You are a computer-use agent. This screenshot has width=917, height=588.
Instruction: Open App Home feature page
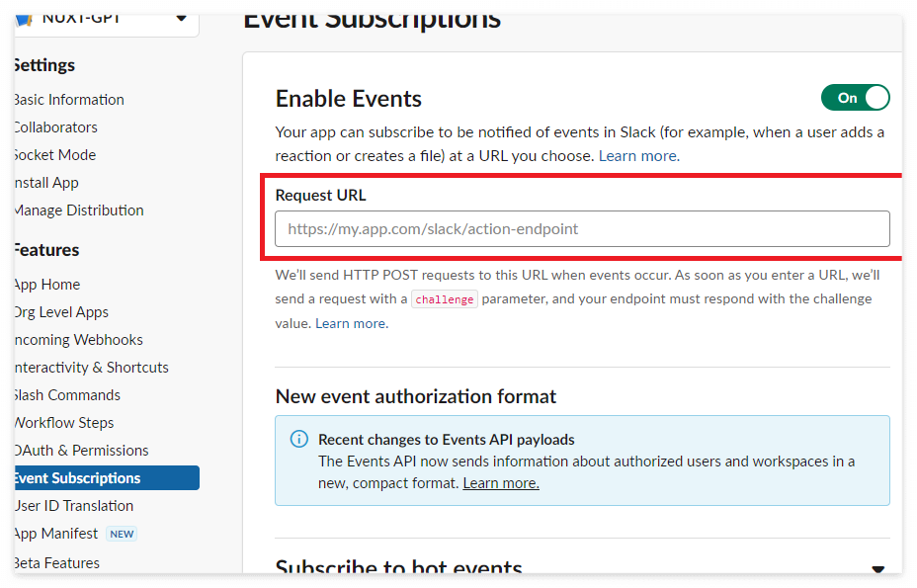tap(47, 285)
